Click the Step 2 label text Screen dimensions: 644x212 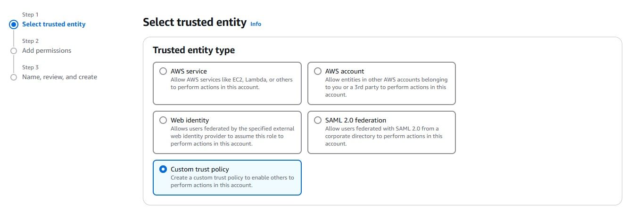[x=31, y=41]
